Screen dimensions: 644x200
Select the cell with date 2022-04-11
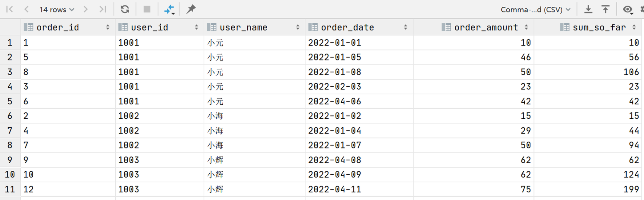coord(334,189)
